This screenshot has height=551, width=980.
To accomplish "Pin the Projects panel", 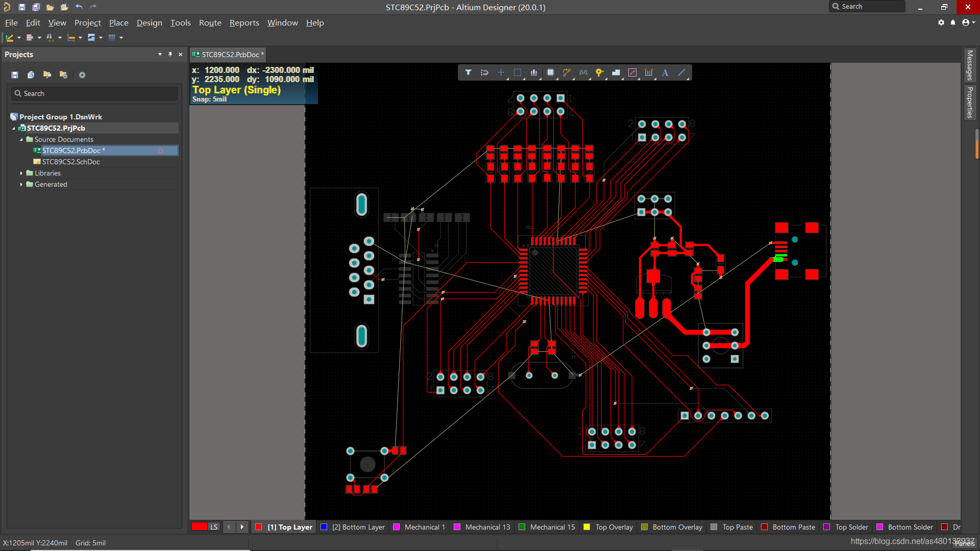I will (170, 54).
